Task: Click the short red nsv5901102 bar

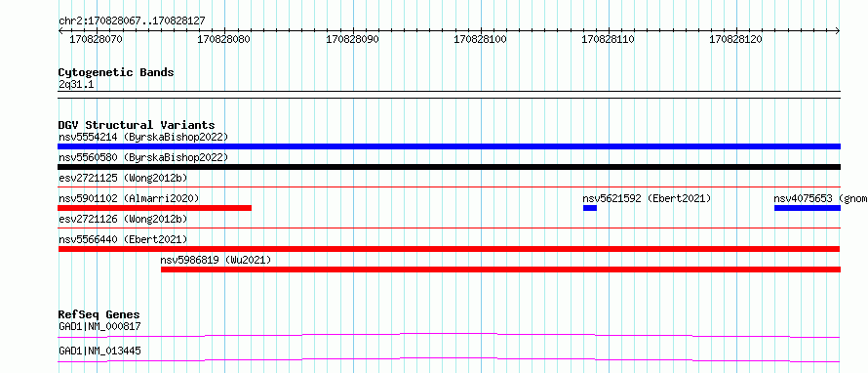Action: 154,208
